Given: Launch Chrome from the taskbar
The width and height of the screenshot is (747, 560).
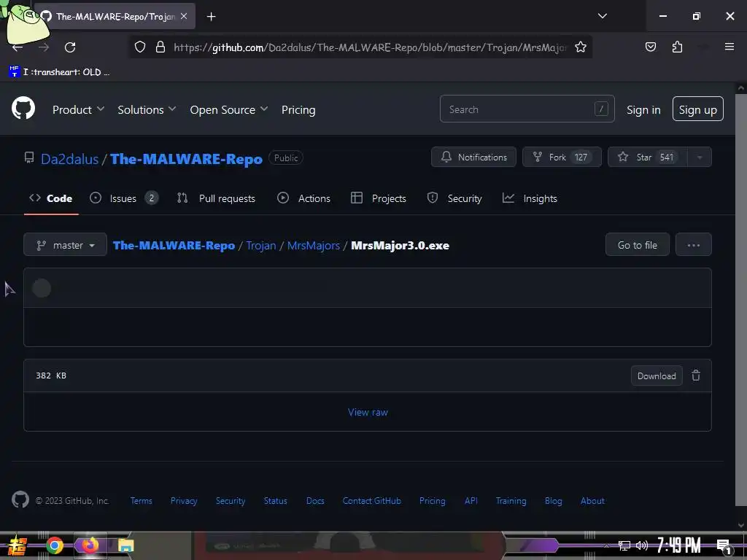Looking at the screenshot, I should (55, 545).
